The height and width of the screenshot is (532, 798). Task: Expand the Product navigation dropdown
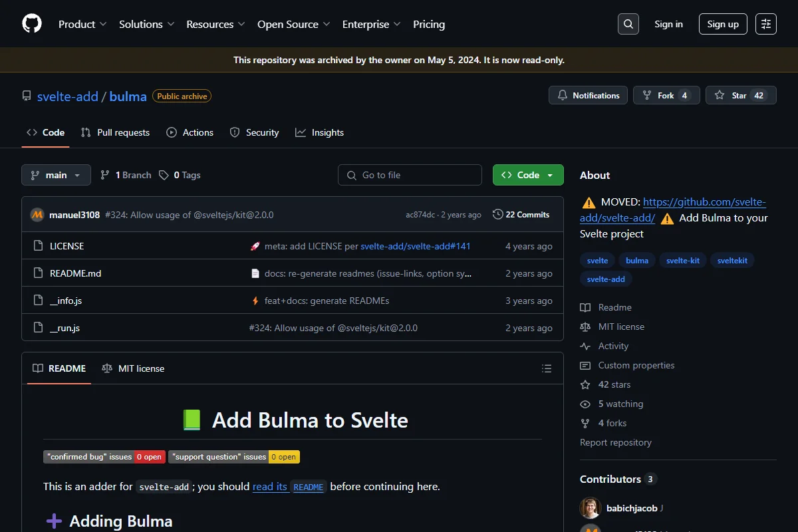(82, 24)
